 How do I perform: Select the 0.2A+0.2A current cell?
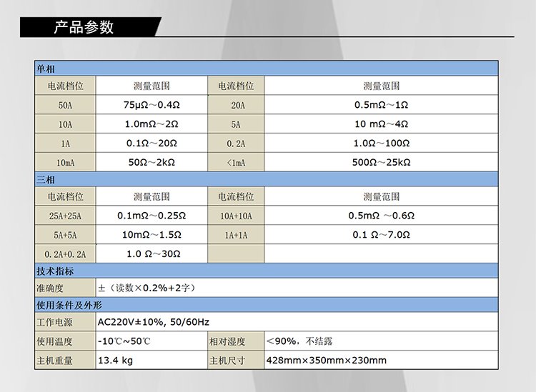[65, 254]
